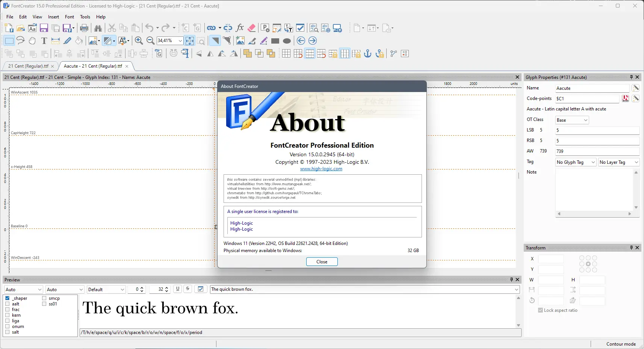This screenshot has height=349, width=644.
Task: Click the Note vertical scrollbar
Action: click(x=636, y=190)
